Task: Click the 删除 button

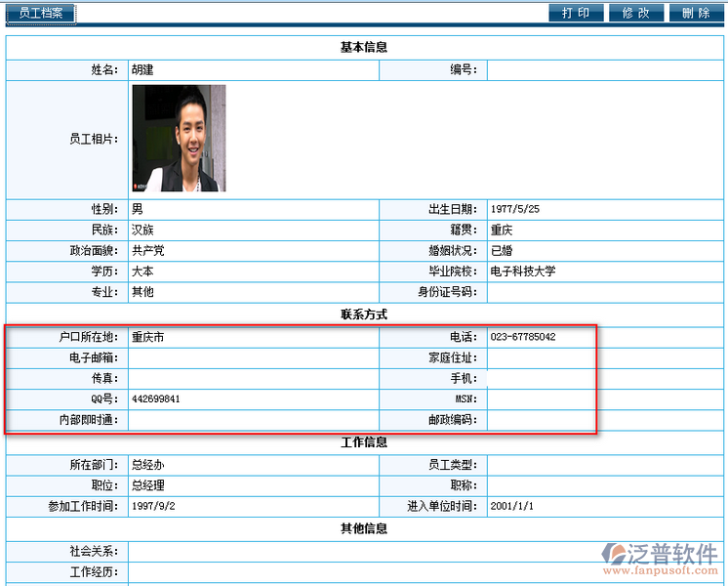Action: pyautogui.click(x=696, y=13)
